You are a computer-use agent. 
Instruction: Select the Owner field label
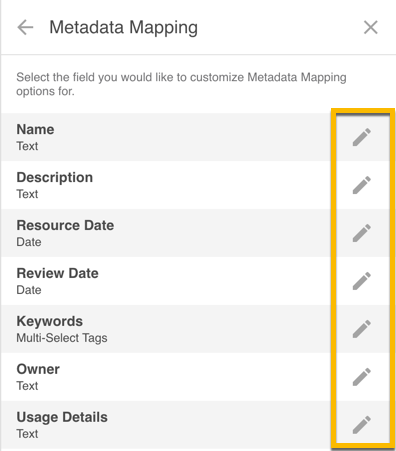38,369
